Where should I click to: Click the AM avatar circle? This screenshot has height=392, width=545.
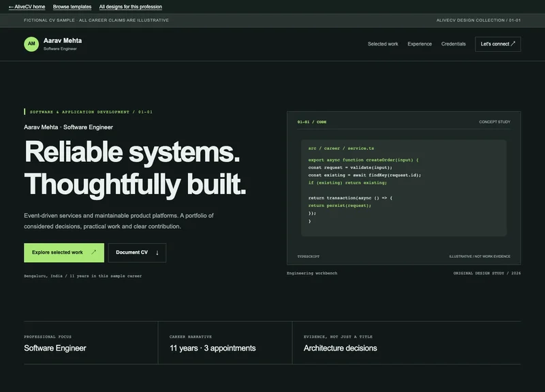tap(31, 44)
